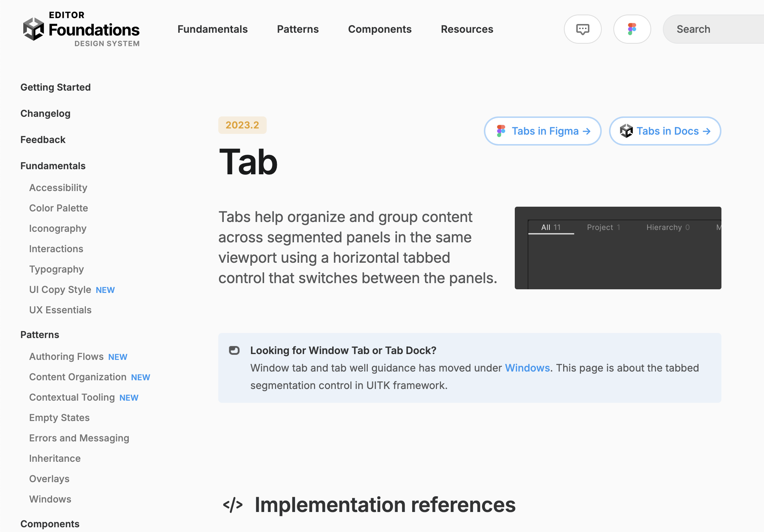The height and width of the screenshot is (532, 764).
Task: Open Overlays in the sidebar
Action: pos(49,479)
